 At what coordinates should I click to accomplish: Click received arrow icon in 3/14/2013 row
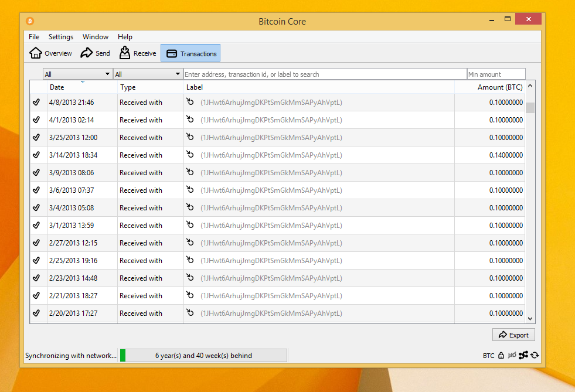(x=189, y=154)
